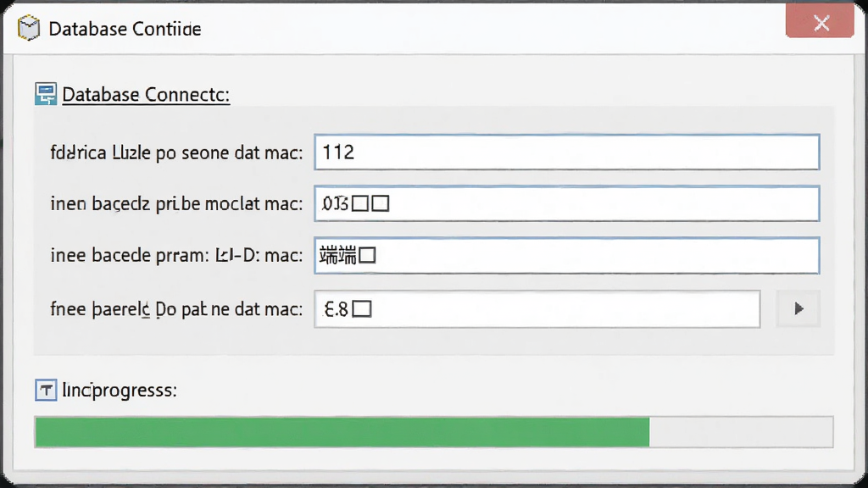The width and height of the screenshot is (868, 488).
Task: Click the Incprogresss label text
Action: [x=120, y=391]
